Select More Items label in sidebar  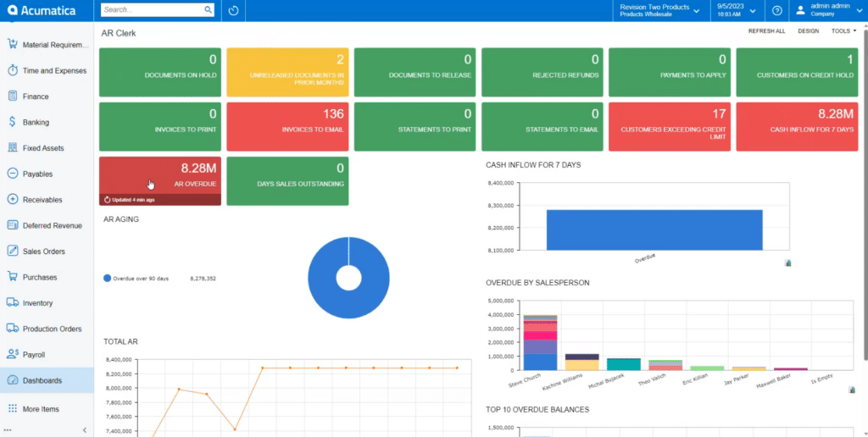[41, 409]
